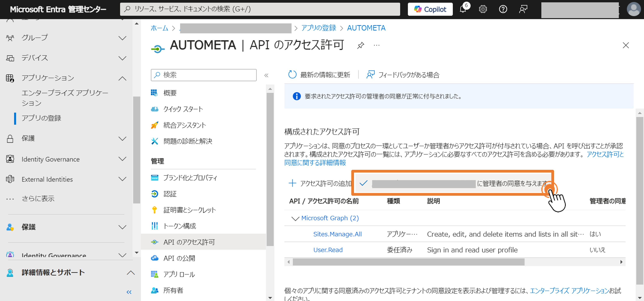Open エンタープライズ アプリケーション nav item
The height and width of the screenshot is (301, 644).
pos(65,98)
